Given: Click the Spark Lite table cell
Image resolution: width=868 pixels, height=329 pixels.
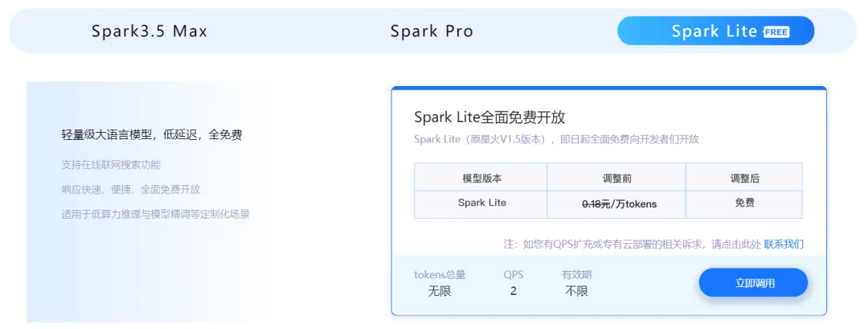Looking at the screenshot, I should (481, 203).
